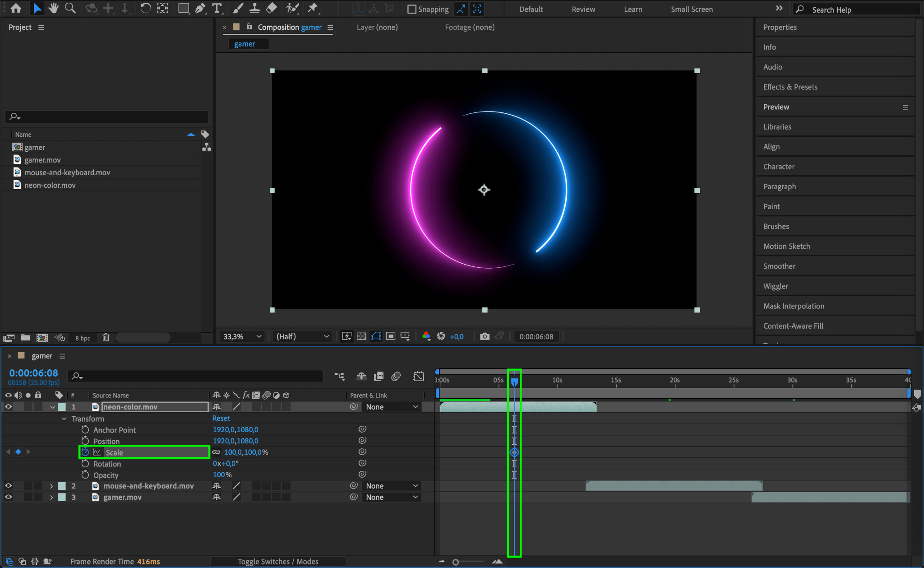Click the Take Snapshot camera icon
This screenshot has width=924, height=568.
[485, 336]
